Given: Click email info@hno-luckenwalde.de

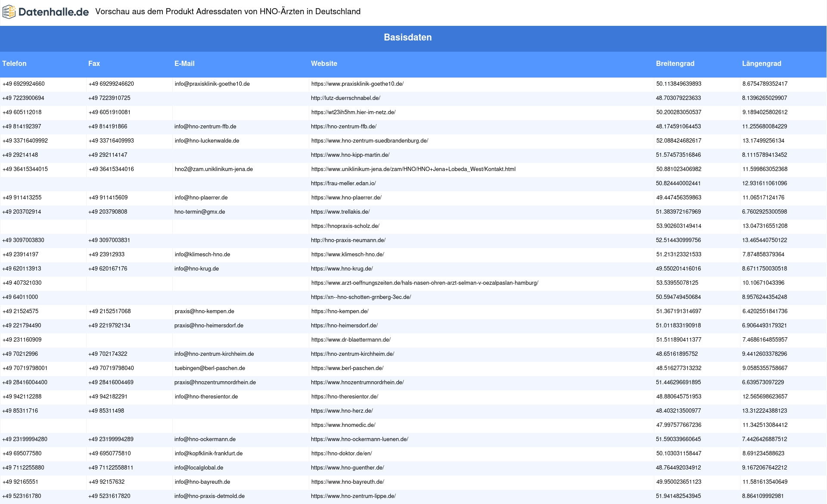Looking at the screenshot, I should tap(207, 141).
